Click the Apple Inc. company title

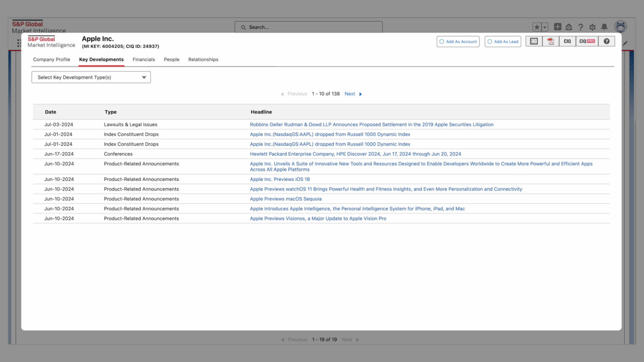[x=98, y=39]
